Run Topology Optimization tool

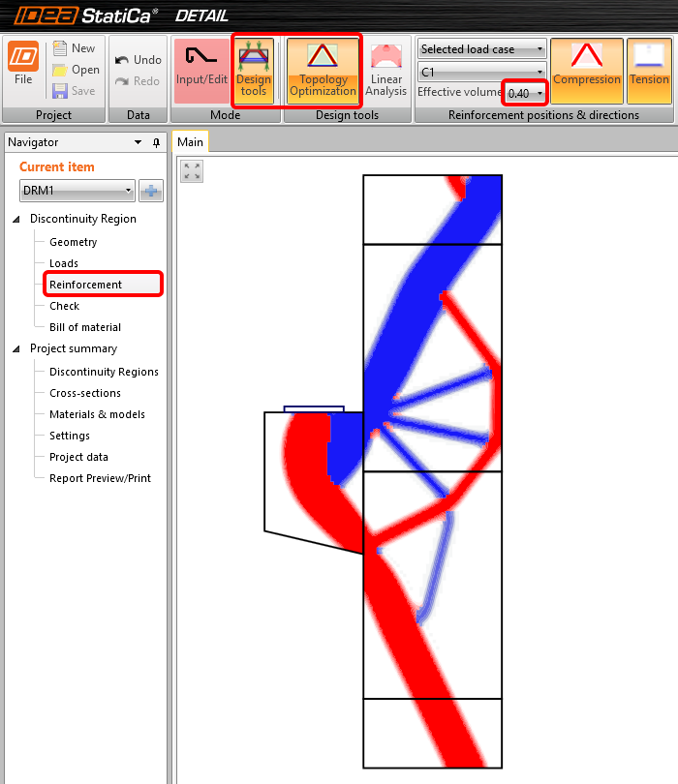click(323, 71)
